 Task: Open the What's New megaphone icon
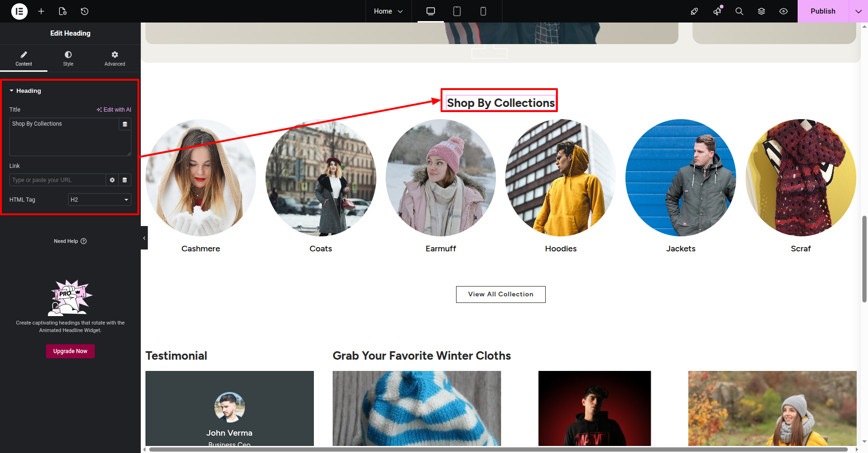[x=717, y=11]
